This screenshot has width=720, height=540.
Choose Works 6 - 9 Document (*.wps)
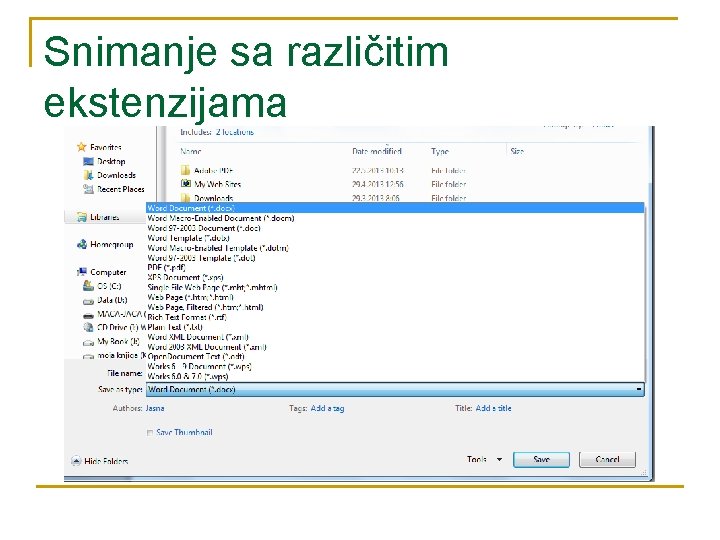(x=395, y=366)
